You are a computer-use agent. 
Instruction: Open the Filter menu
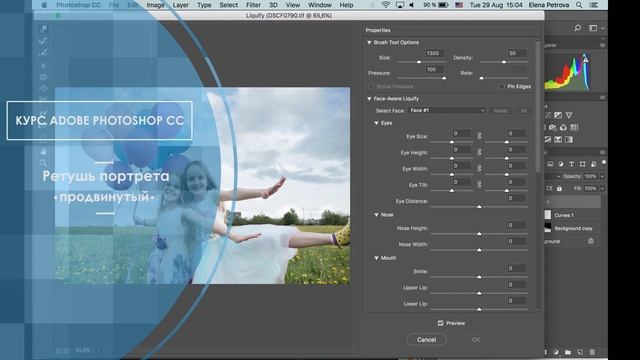(253, 5)
